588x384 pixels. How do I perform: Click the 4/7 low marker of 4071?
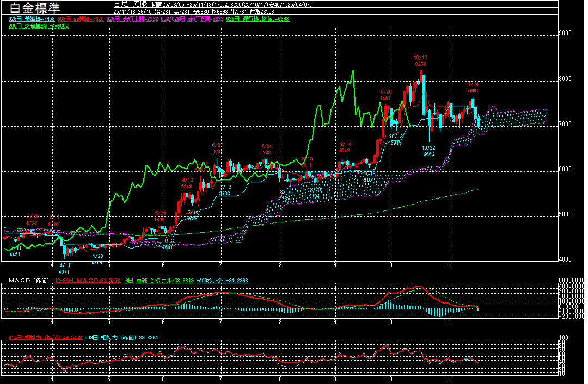(x=65, y=268)
